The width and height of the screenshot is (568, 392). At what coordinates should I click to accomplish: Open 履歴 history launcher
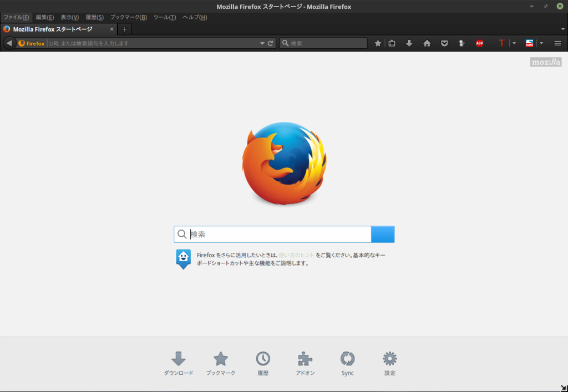click(263, 364)
